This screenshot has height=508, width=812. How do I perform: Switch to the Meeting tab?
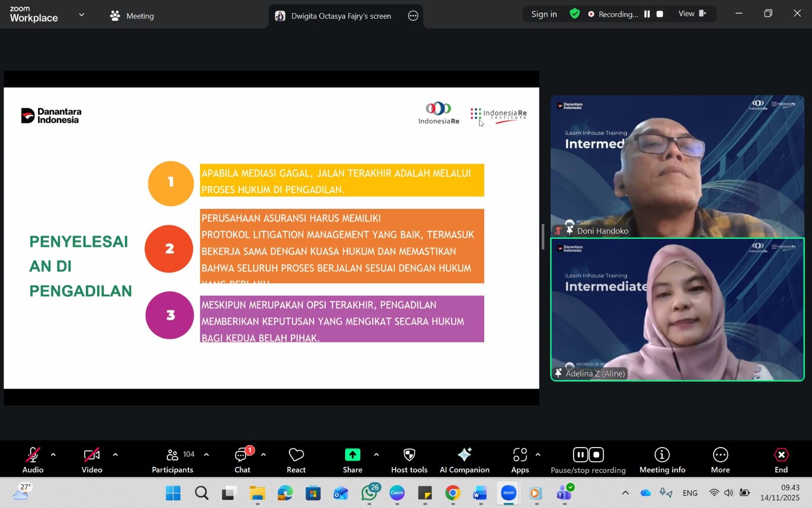pos(132,16)
